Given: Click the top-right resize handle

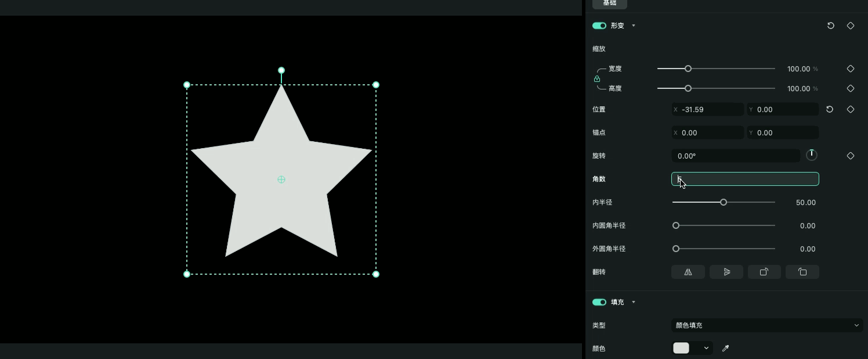Looking at the screenshot, I should (376, 85).
